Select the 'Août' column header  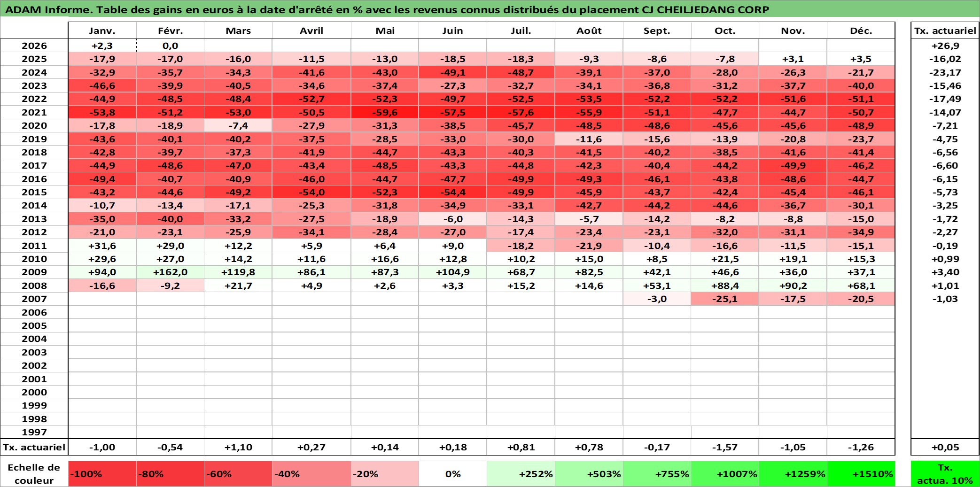click(589, 31)
